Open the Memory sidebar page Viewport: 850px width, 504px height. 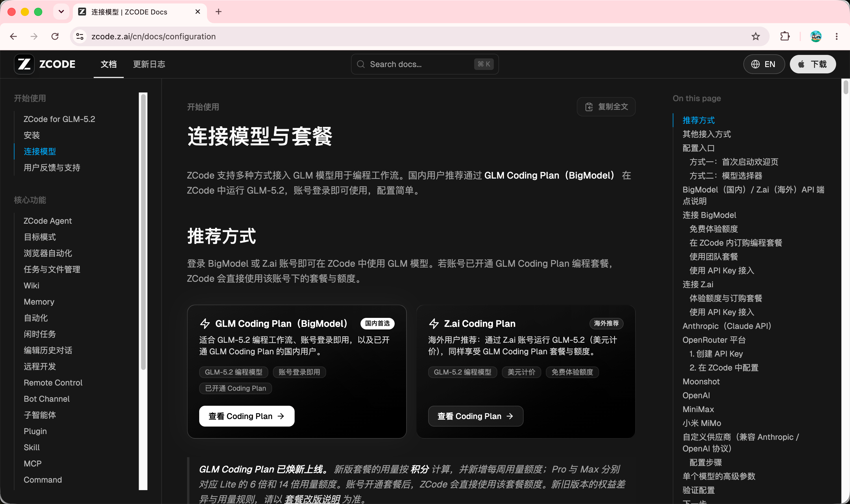(39, 302)
